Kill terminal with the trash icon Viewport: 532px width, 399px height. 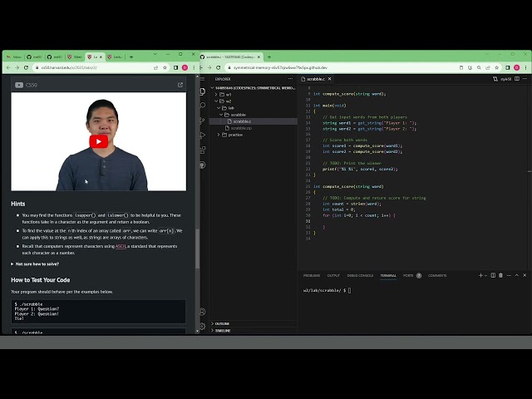coord(500,275)
